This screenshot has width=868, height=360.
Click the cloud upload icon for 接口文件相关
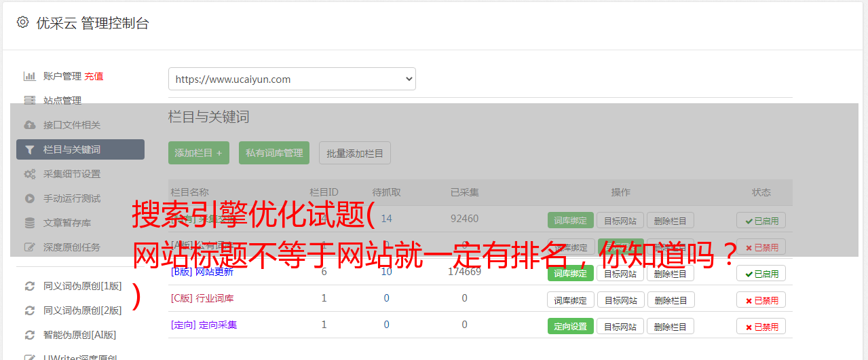[29, 125]
